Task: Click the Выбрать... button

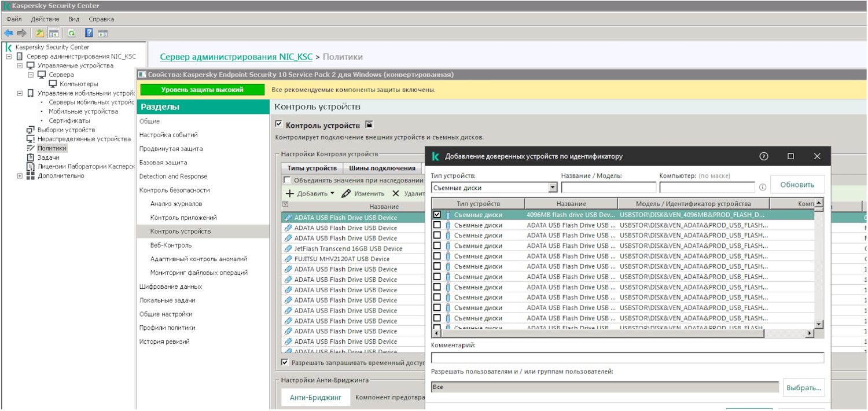Action: tap(804, 387)
